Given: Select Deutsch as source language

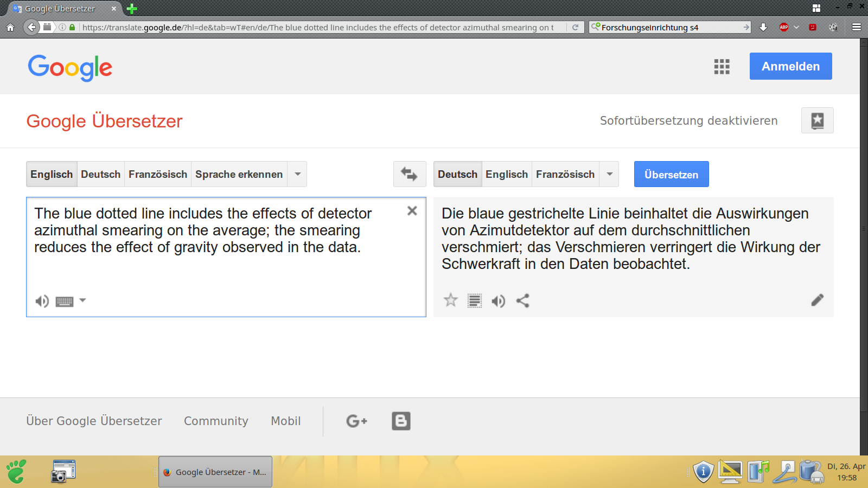Looking at the screenshot, I should (101, 174).
